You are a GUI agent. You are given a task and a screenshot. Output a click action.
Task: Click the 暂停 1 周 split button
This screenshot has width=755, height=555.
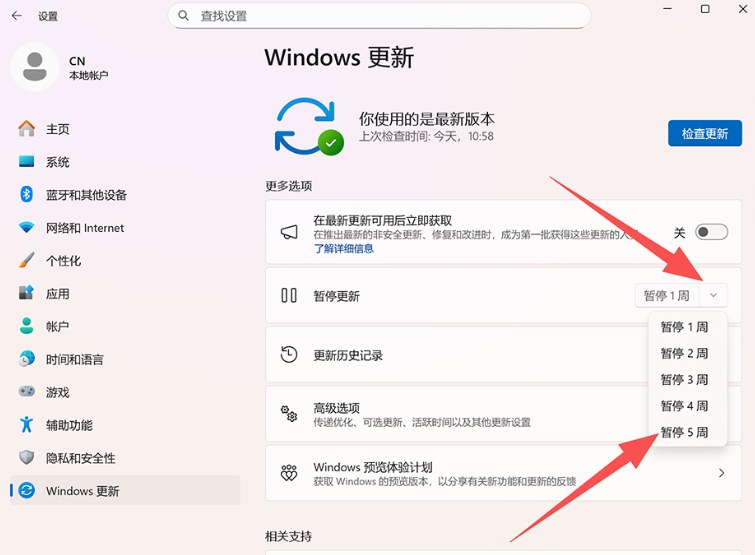pyautogui.click(x=666, y=295)
